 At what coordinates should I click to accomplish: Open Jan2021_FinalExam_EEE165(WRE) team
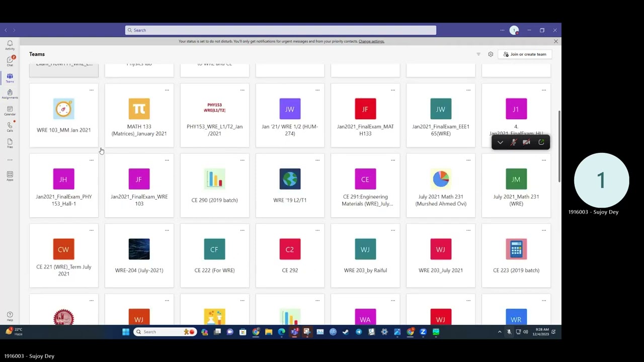(441, 116)
